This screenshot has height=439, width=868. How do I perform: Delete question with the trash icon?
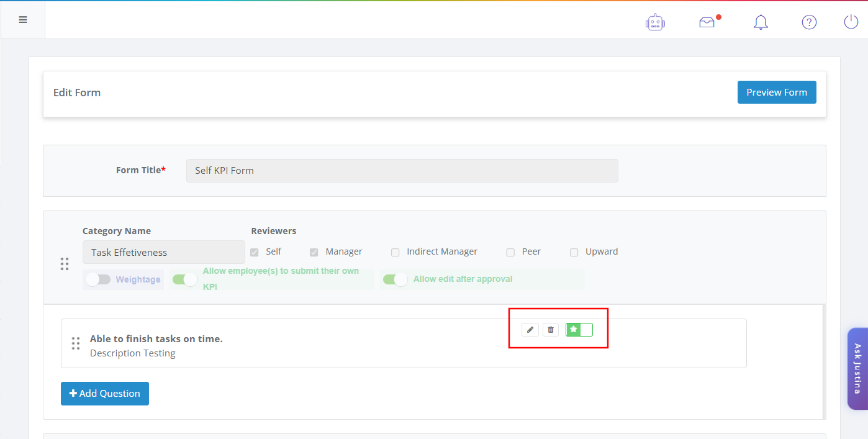551,330
